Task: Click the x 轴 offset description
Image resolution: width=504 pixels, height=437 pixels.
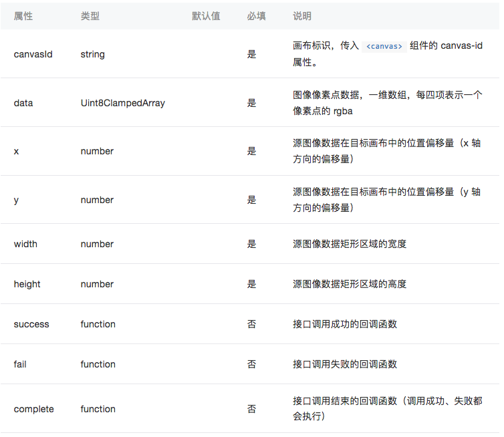Action: point(386,151)
